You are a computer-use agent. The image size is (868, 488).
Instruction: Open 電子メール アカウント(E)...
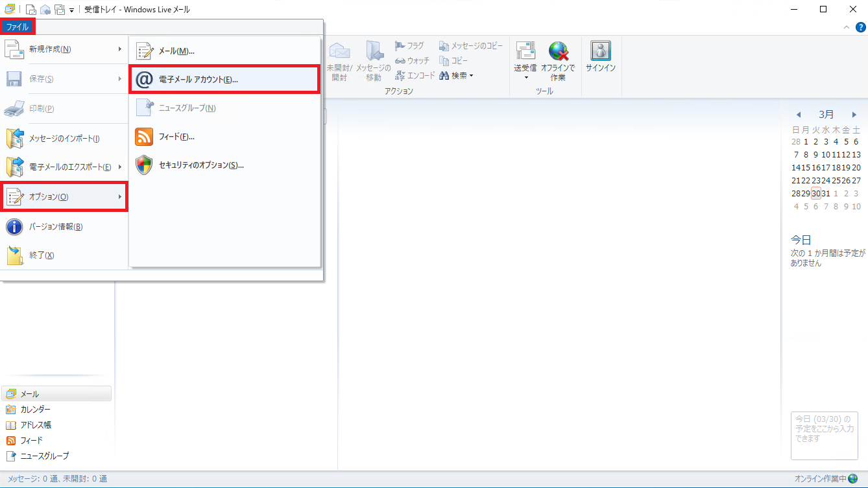[224, 79]
